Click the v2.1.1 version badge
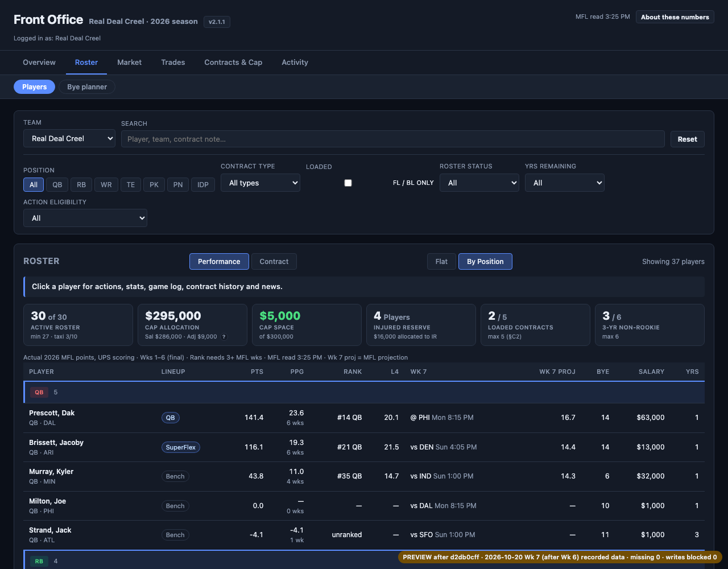This screenshot has height=569, width=728. coord(217,22)
